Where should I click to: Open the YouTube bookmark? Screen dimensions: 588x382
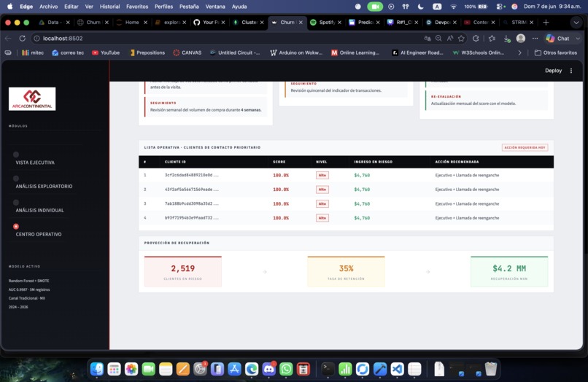click(106, 53)
